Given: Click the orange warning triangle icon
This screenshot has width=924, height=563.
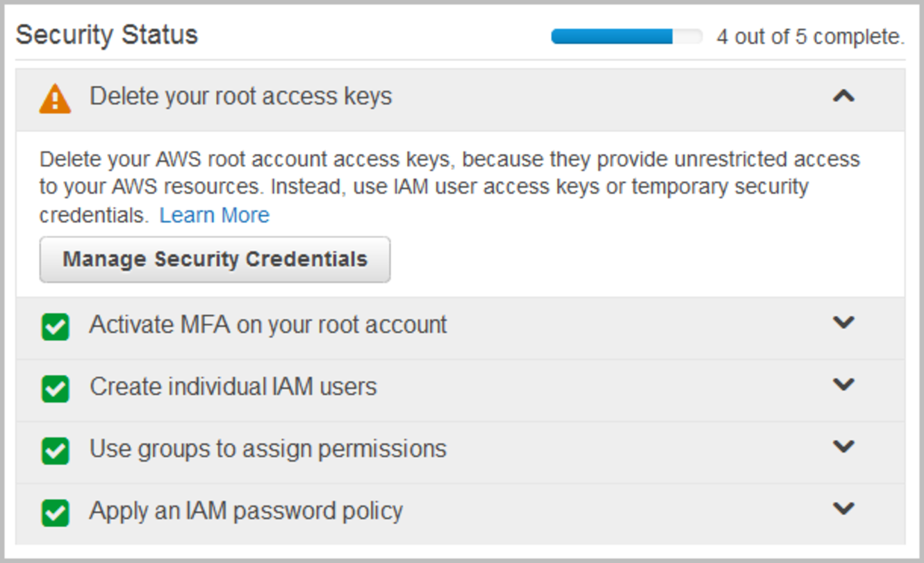Looking at the screenshot, I should tap(55, 99).
